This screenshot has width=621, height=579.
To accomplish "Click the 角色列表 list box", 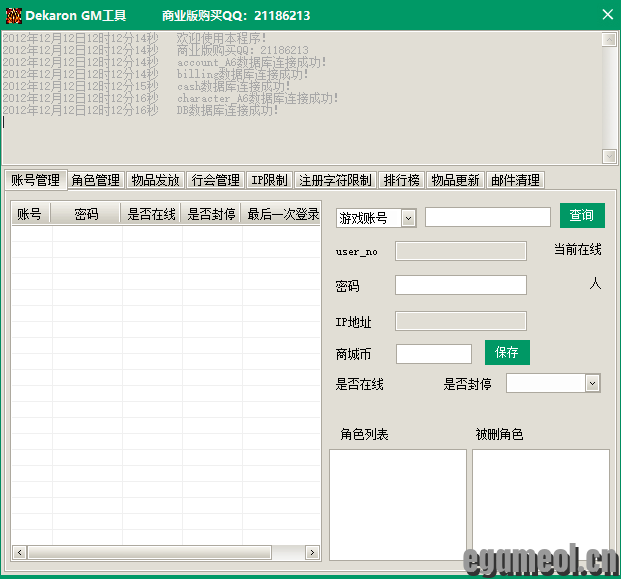I will [x=397, y=503].
